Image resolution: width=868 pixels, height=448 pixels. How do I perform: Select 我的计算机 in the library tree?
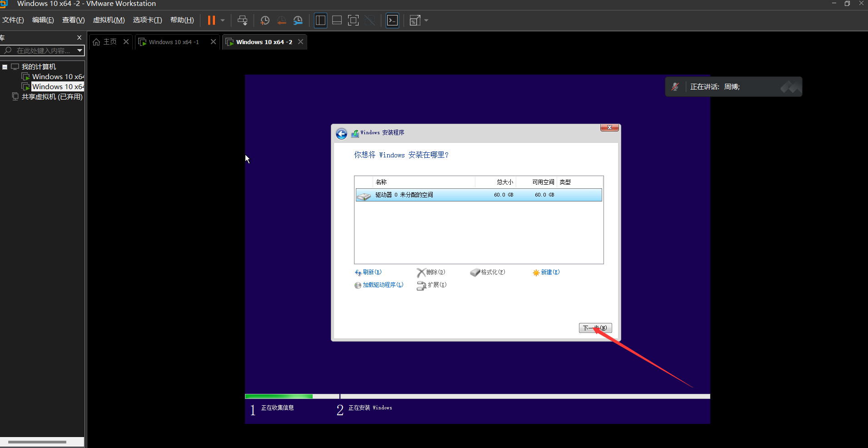[x=39, y=67]
